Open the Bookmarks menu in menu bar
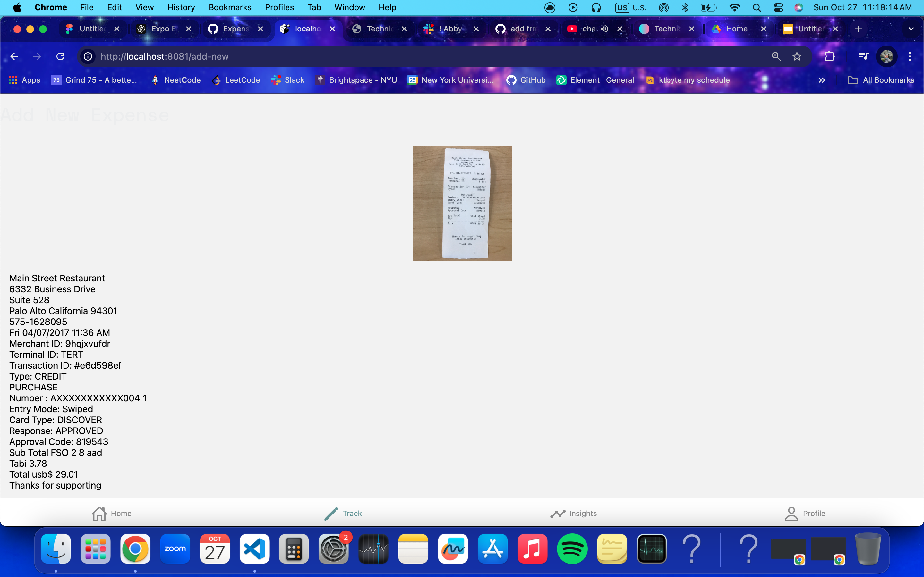This screenshot has width=924, height=577. coord(229,8)
